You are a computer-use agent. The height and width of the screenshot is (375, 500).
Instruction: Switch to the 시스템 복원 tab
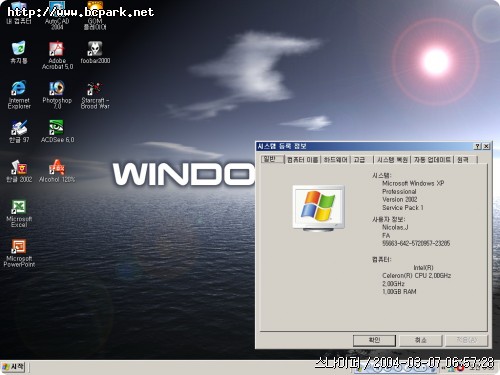click(392, 160)
